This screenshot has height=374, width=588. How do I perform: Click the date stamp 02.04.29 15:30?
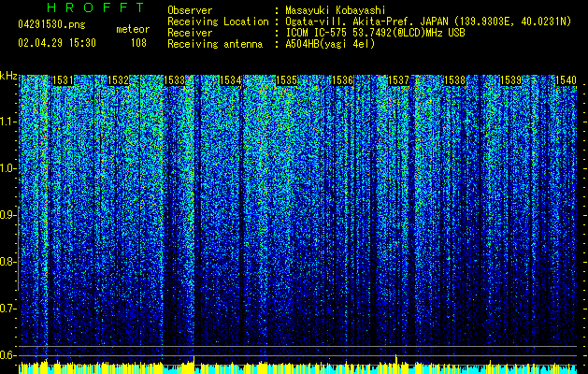[57, 43]
